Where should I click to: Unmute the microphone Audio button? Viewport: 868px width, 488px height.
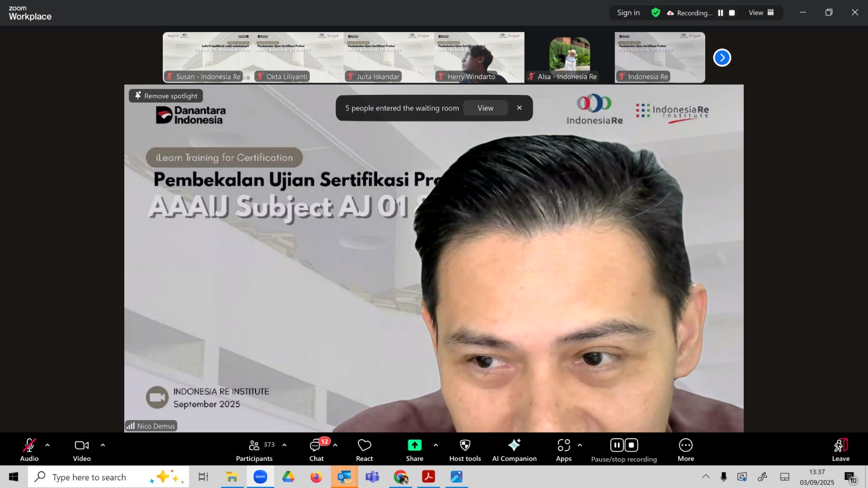tap(29, 450)
